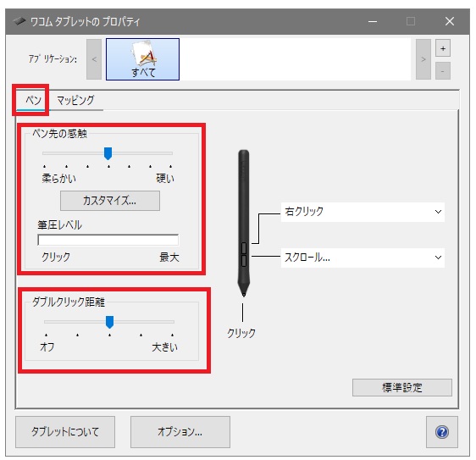
Task: Click the blue help question mark icon
Action: pyautogui.click(x=441, y=432)
